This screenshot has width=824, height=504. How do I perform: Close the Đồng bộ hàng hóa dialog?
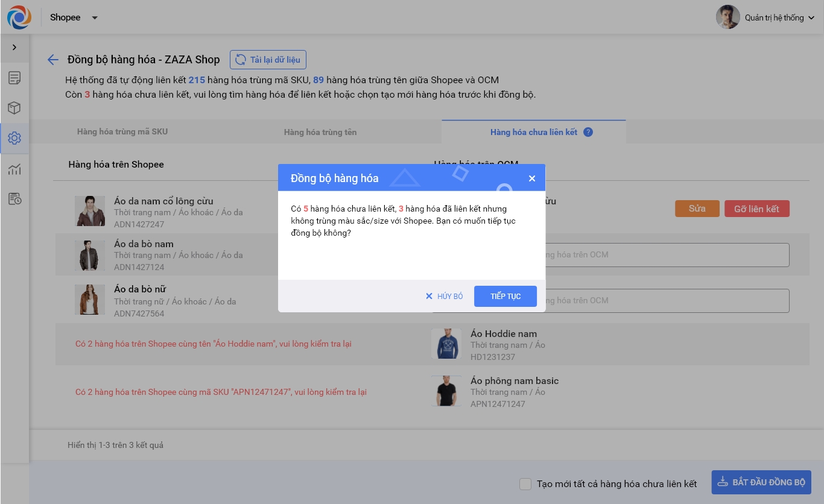coord(531,178)
